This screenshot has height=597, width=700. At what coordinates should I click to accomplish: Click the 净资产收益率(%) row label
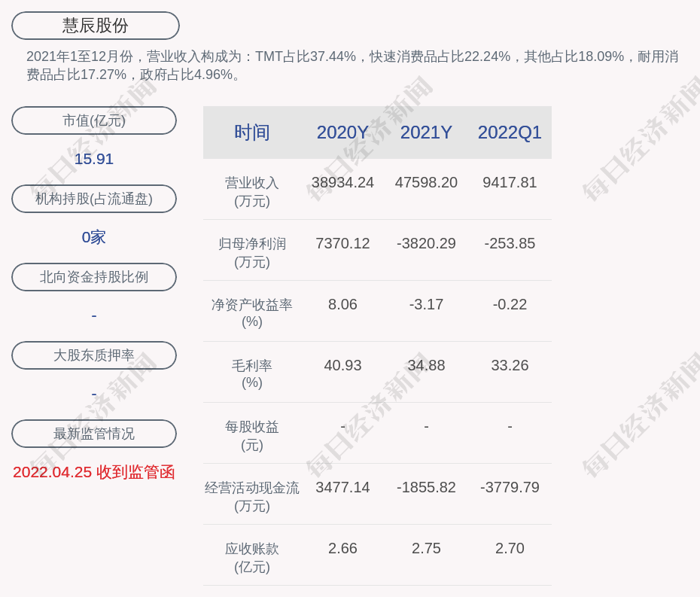[252, 313]
